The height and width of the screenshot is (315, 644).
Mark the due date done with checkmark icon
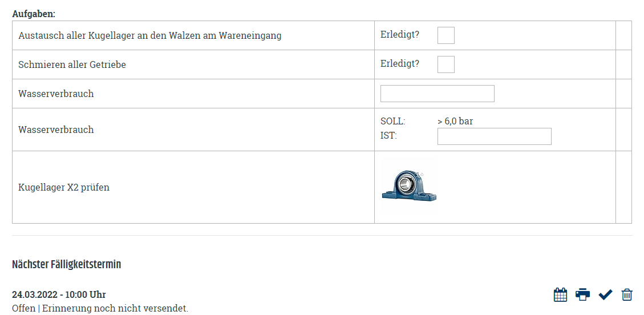tap(605, 294)
